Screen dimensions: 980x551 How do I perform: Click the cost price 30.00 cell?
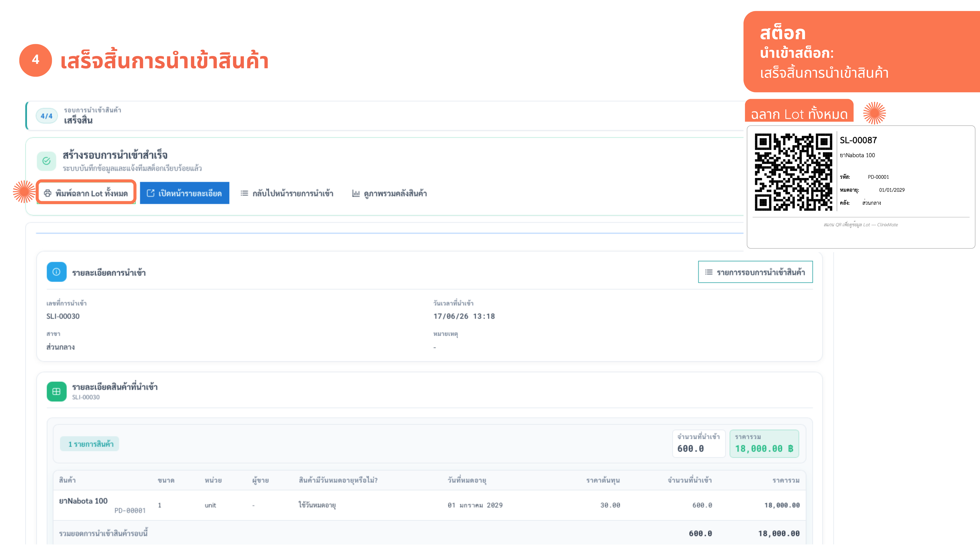pos(610,505)
